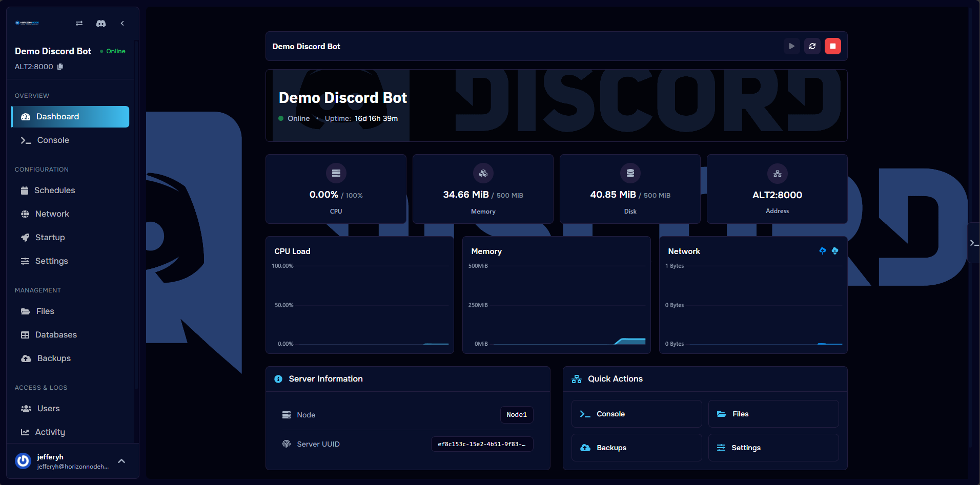Select Startup in the sidebar
Image resolution: width=980 pixels, height=485 pixels.
(70, 238)
